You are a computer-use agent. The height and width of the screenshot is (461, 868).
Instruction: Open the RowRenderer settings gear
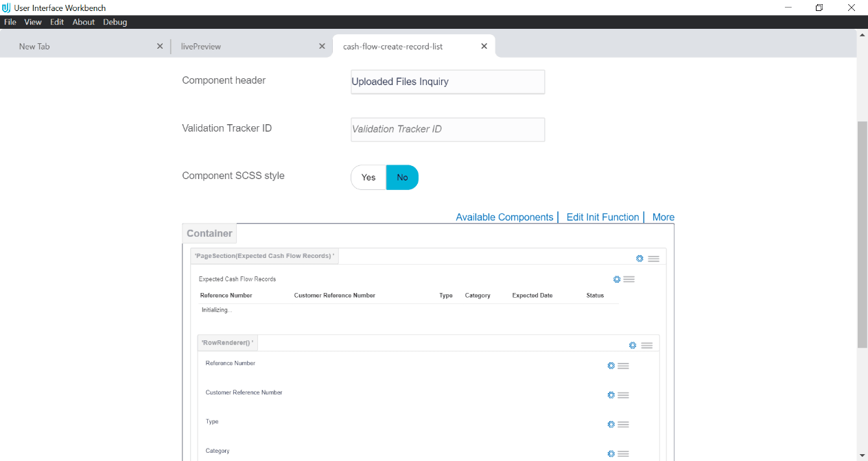pos(633,345)
